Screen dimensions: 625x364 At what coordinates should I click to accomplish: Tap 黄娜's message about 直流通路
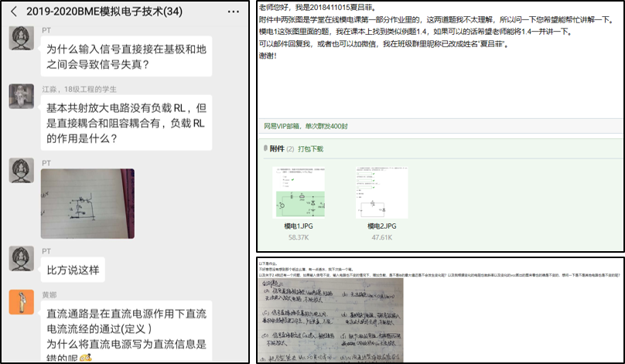tap(125, 329)
